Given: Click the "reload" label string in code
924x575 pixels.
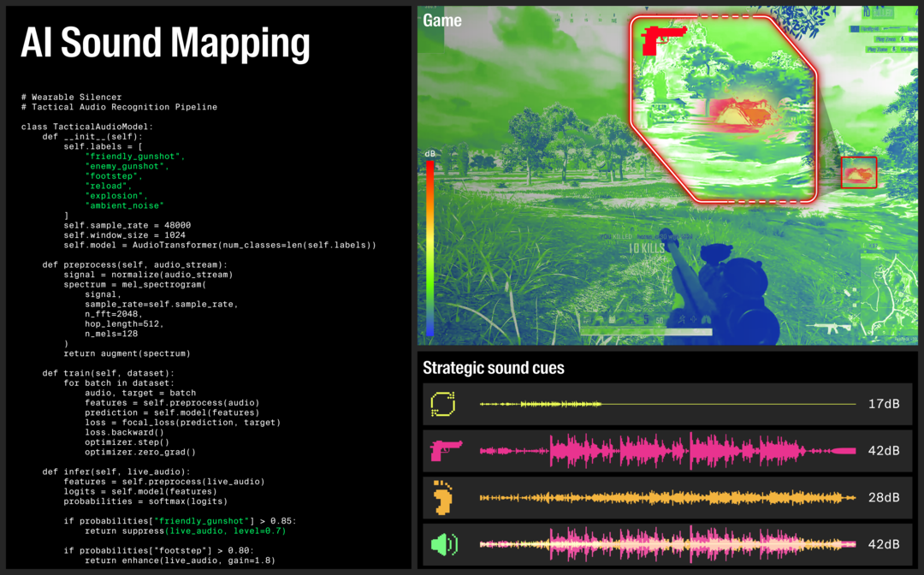Looking at the screenshot, I should pos(109,187).
